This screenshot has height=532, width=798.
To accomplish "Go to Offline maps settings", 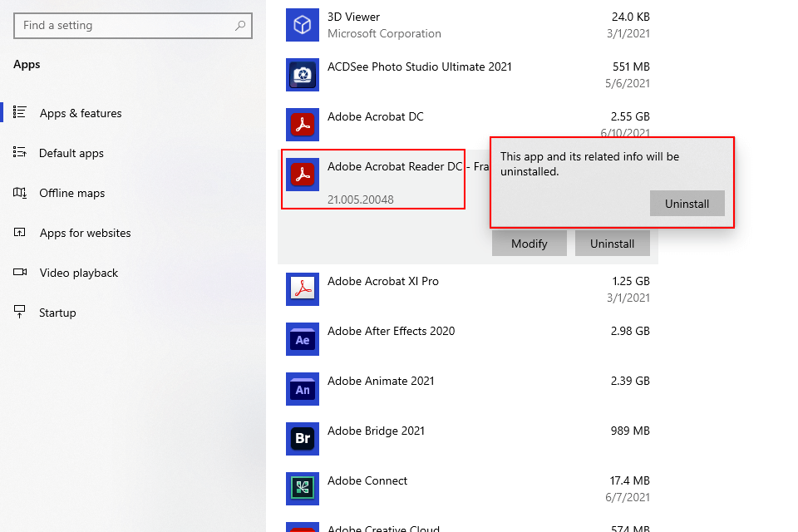I will (71, 193).
